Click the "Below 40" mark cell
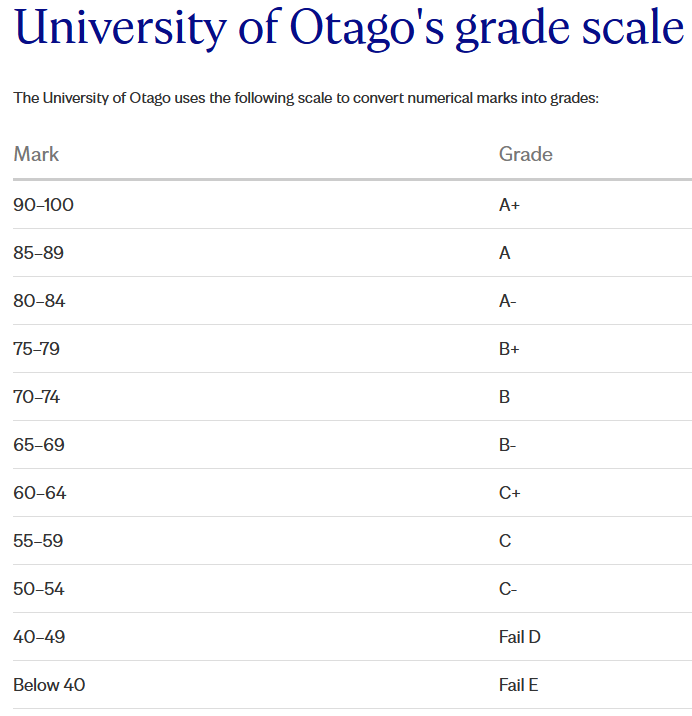Viewport: 692px width, 716px height. (x=49, y=685)
